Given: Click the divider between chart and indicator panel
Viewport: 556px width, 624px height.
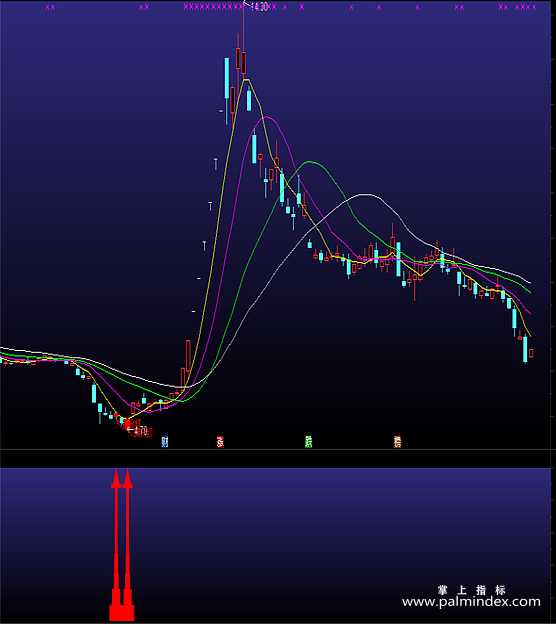Looking at the screenshot, I should click(x=278, y=450).
